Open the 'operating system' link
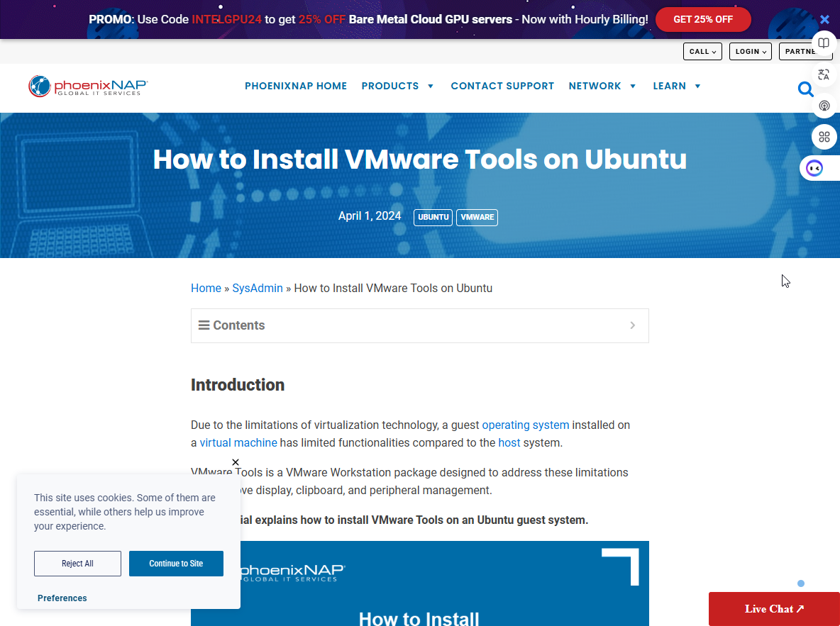 (526, 425)
